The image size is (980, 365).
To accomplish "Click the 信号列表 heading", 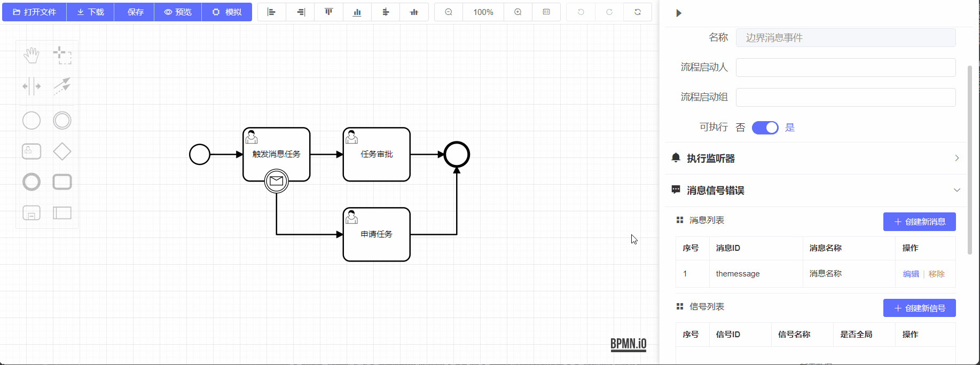I will [707, 307].
